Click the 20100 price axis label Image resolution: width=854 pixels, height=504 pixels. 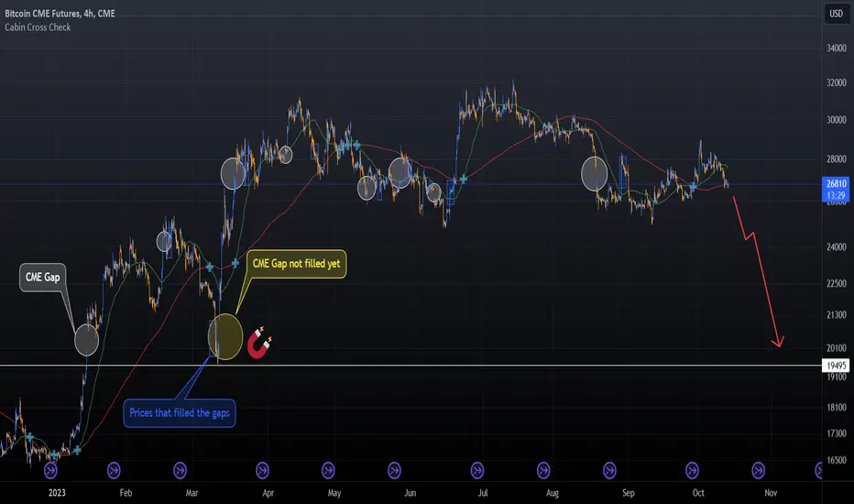pos(836,348)
